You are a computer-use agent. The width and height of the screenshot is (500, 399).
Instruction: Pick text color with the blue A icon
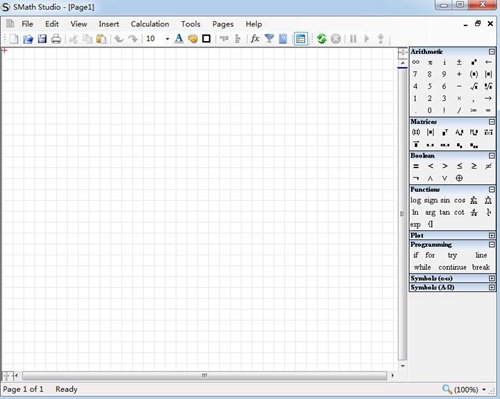[x=179, y=39]
